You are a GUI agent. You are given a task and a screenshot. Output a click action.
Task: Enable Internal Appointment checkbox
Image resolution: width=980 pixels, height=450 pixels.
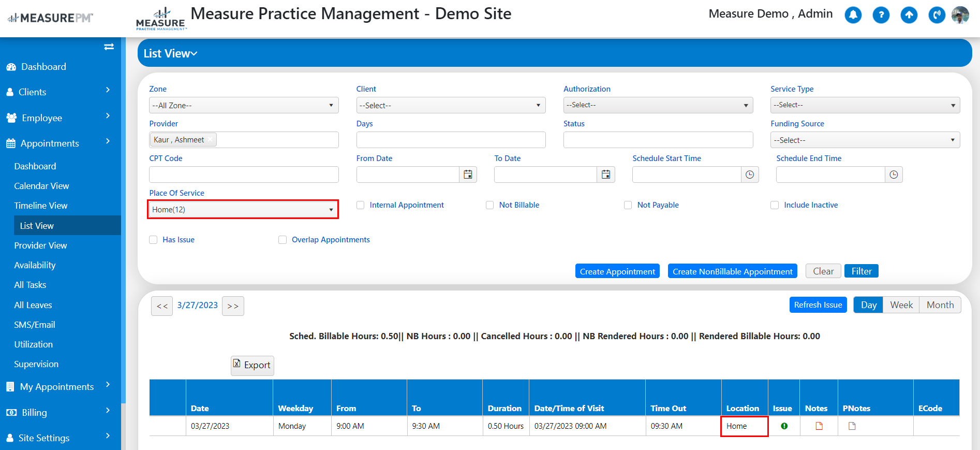click(361, 205)
